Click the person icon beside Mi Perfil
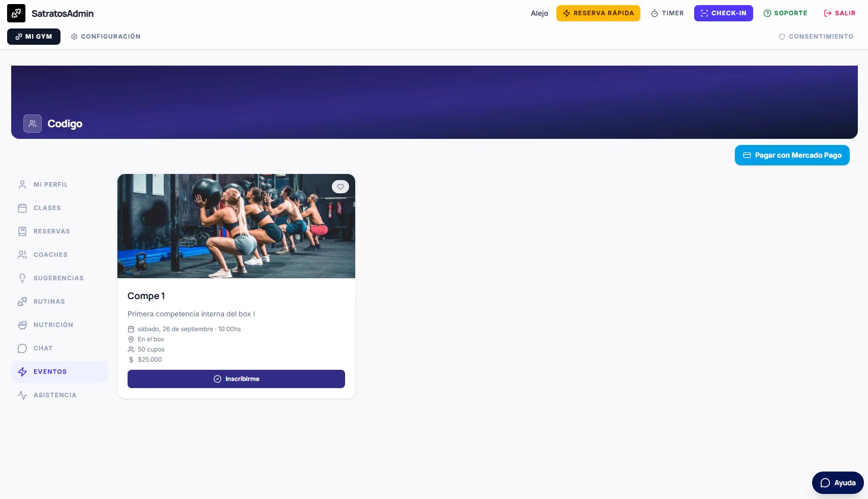 pos(22,185)
